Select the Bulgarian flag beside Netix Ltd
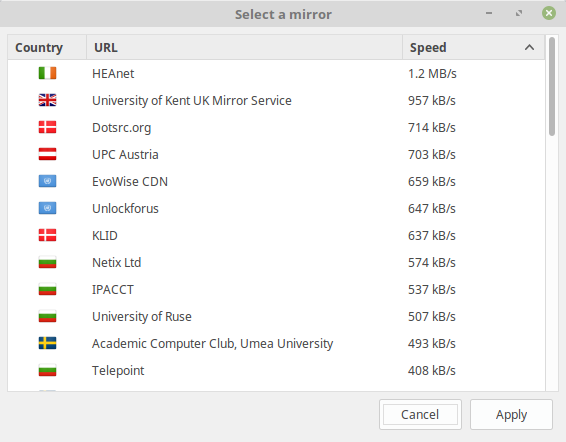 click(47, 262)
